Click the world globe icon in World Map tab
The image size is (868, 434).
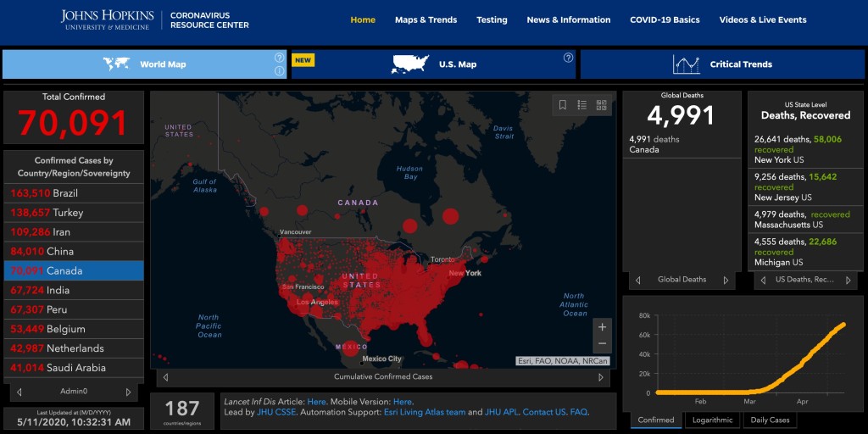[x=116, y=64]
